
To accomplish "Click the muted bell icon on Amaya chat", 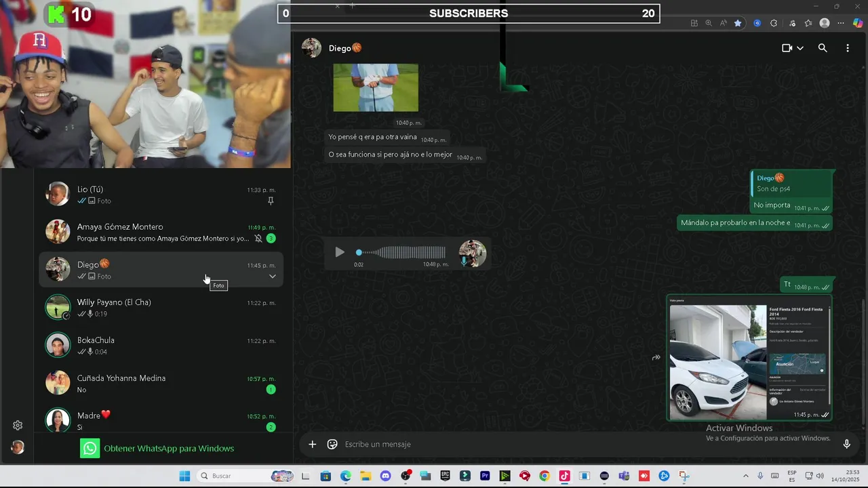I will (258, 239).
